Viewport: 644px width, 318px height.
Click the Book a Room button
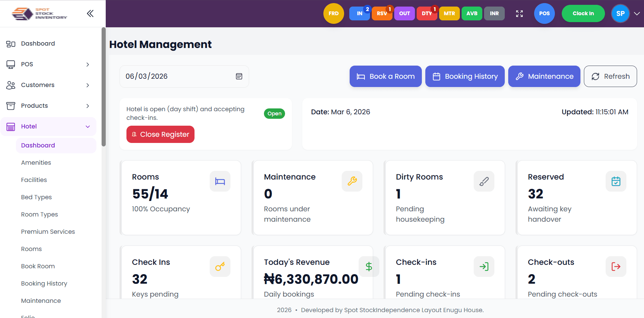pos(385,76)
